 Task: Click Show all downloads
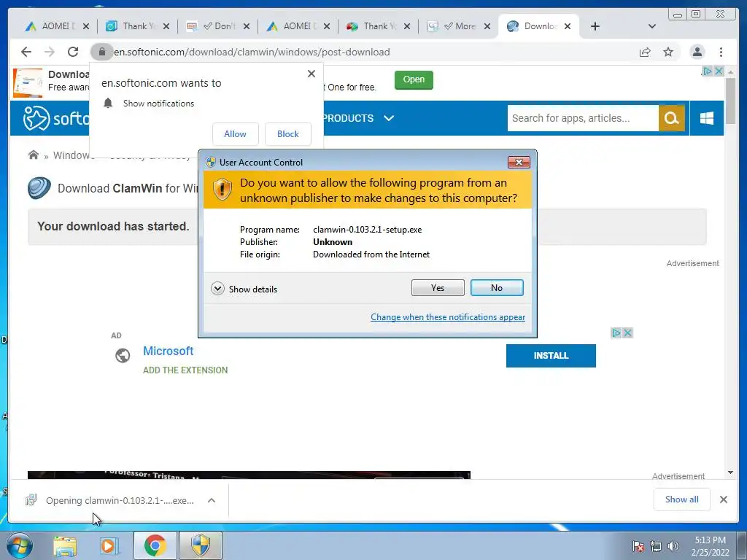[682, 499]
